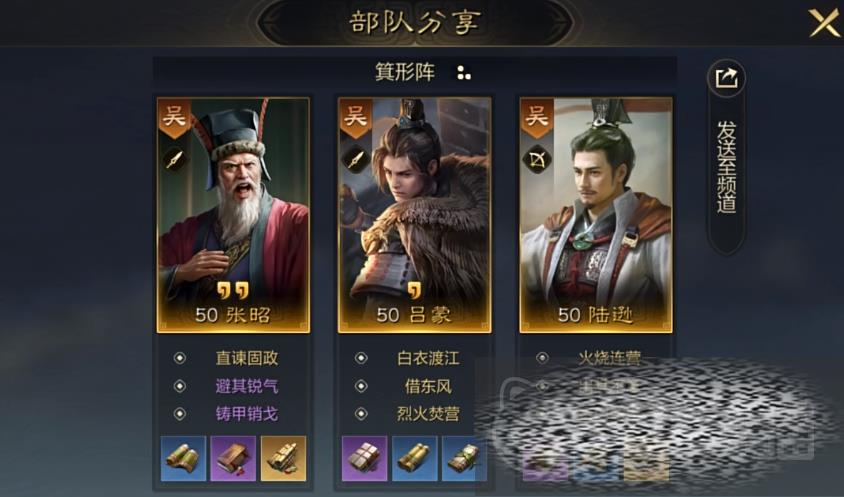Open the 烈火焚营 tactic
Screen dimensions: 844x497
pos(428,414)
